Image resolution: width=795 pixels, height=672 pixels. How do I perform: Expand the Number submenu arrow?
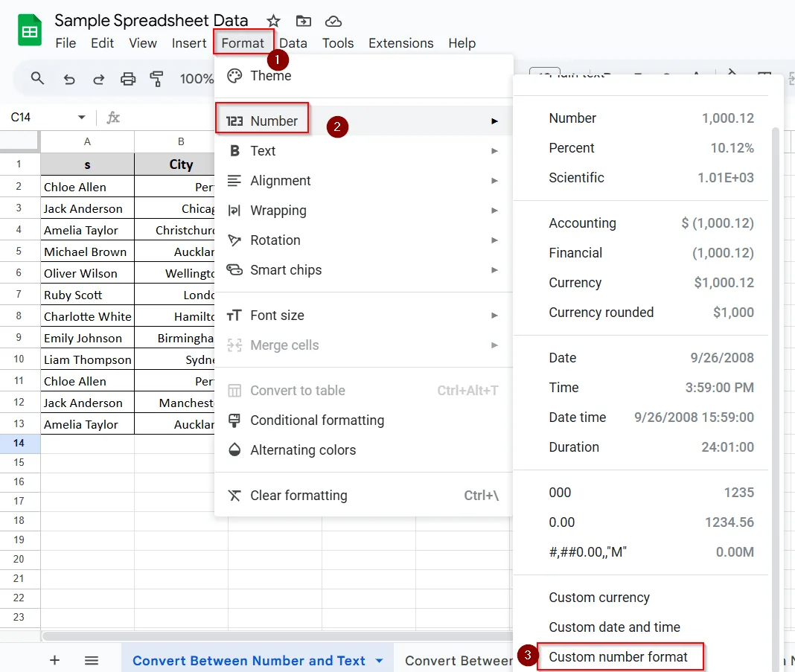pyautogui.click(x=494, y=121)
